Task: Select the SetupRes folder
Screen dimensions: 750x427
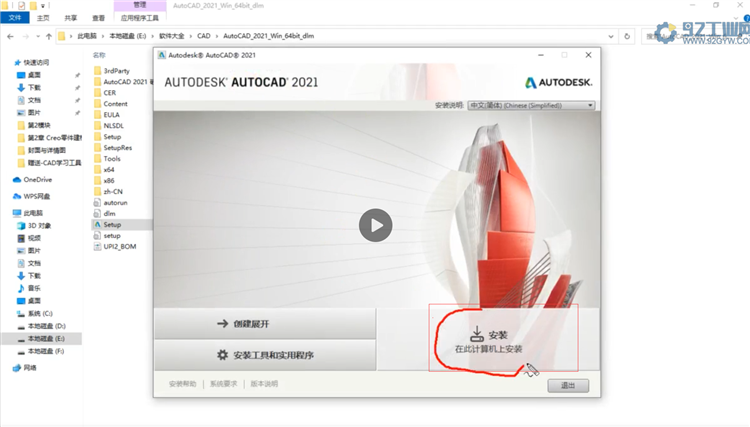Action: (118, 148)
